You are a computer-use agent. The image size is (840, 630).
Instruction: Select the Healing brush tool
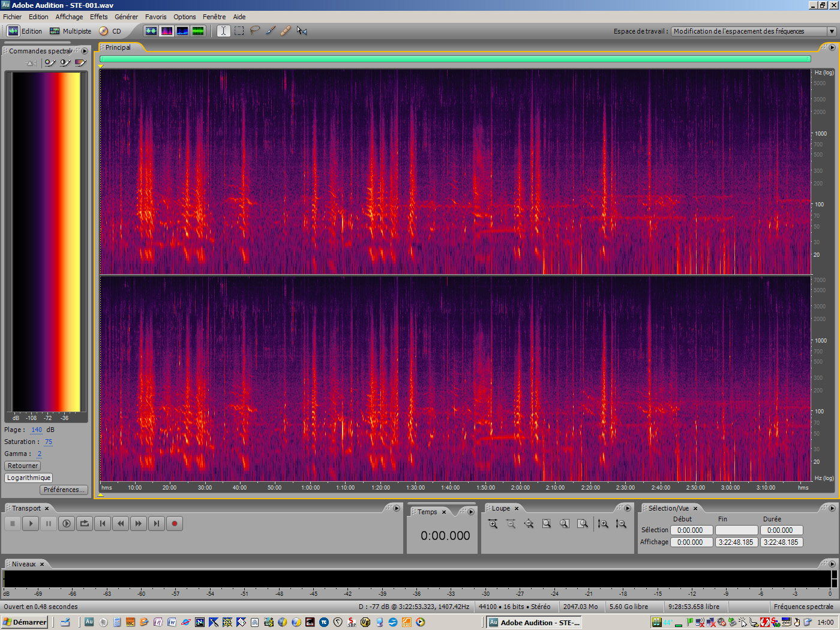click(286, 31)
